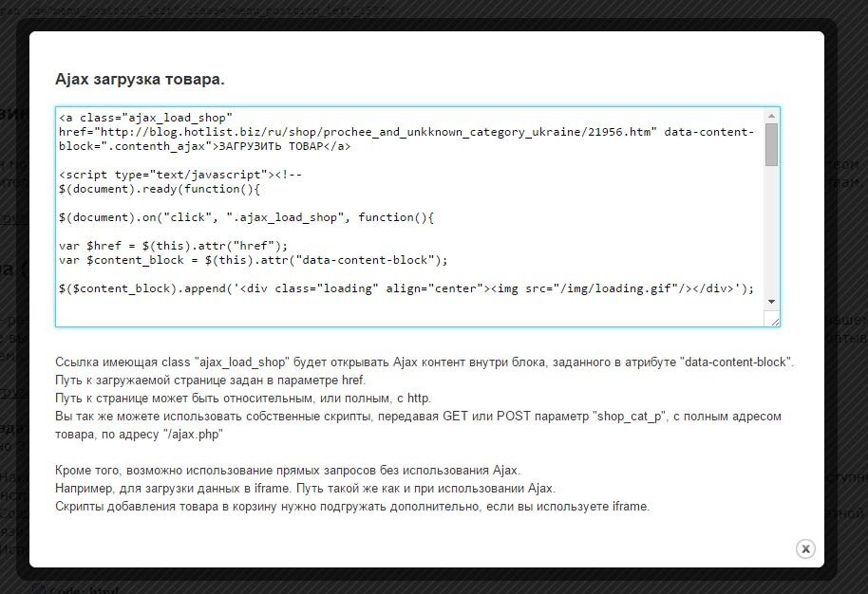Screen dimensions: 868x594
Task: Click the dark overlay outside the popup
Action: (x=853, y=285)
